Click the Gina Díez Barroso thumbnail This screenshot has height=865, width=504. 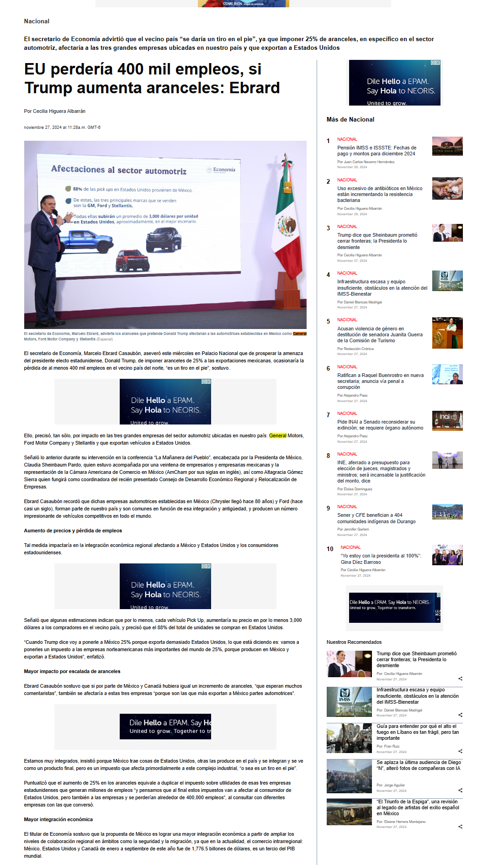coord(447,555)
